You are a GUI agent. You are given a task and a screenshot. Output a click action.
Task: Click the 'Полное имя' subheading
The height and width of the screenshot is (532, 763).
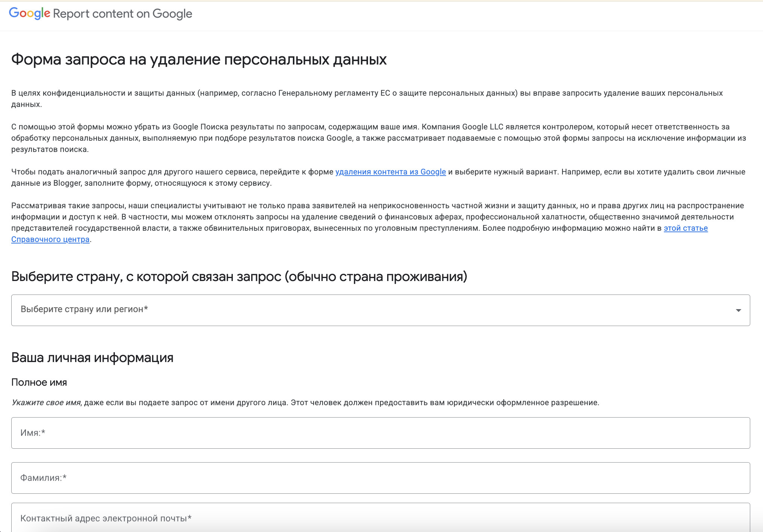click(39, 382)
